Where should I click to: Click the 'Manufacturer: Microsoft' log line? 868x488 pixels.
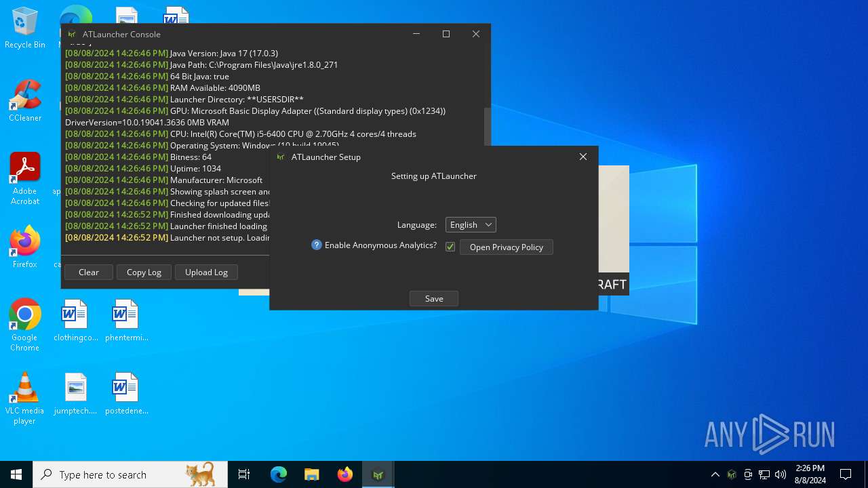pos(163,180)
